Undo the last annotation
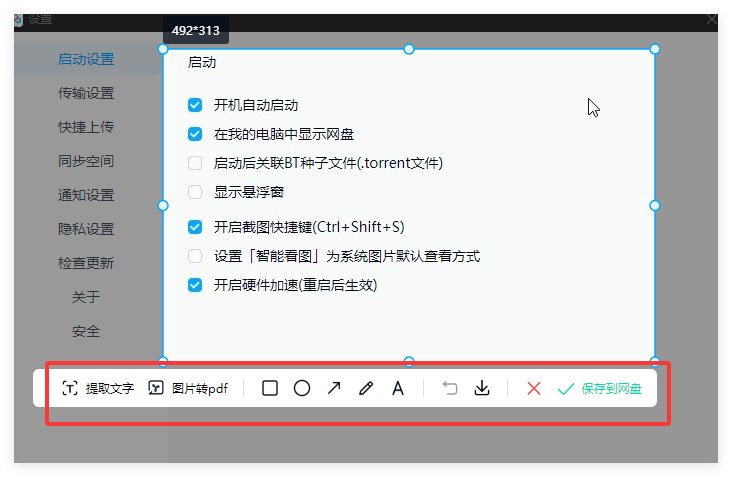The image size is (732, 477). click(450, 388)
